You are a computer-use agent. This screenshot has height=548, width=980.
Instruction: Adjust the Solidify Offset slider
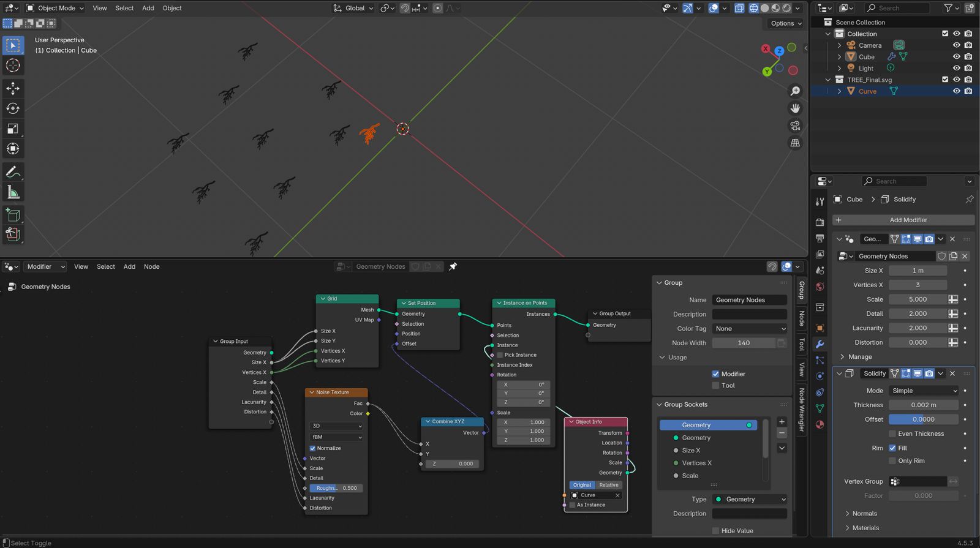coord(923,419)
